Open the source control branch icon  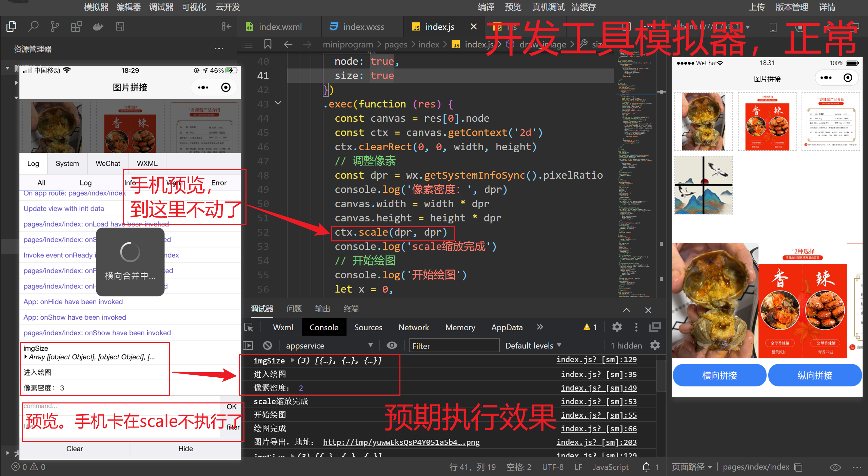click(x=54, y=26)
